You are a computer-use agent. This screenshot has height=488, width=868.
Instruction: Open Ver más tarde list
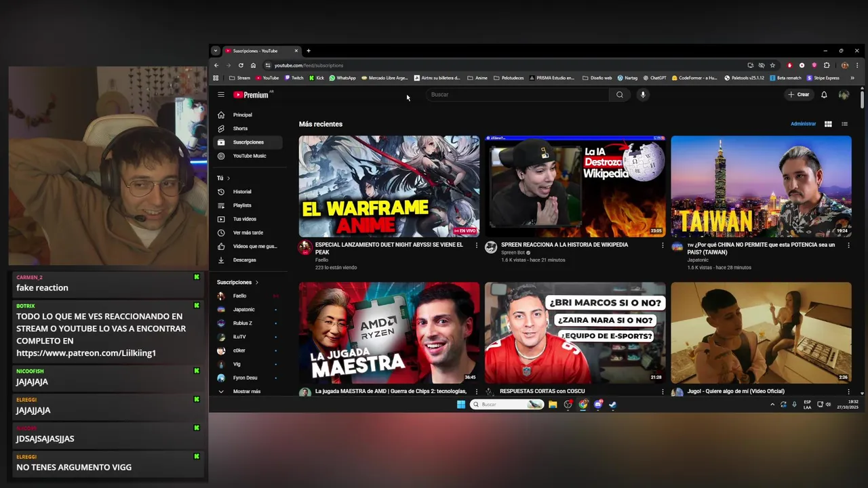tap(248, 232)
